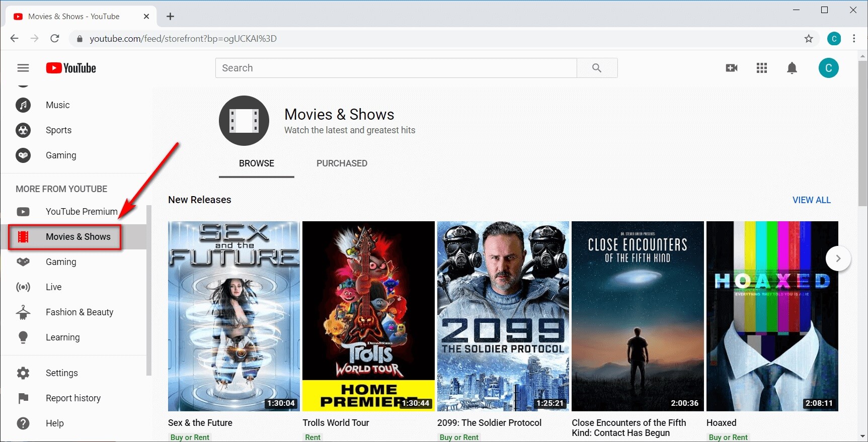
Task: Click the sidebar scrollbar thumb
Action: pos(149,290)
